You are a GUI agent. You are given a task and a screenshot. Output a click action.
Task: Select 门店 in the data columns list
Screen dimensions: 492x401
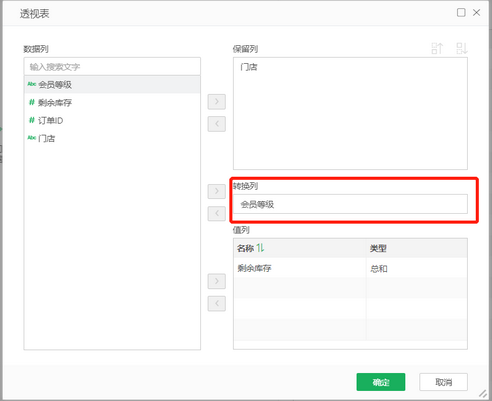click(x=112, y=138)
